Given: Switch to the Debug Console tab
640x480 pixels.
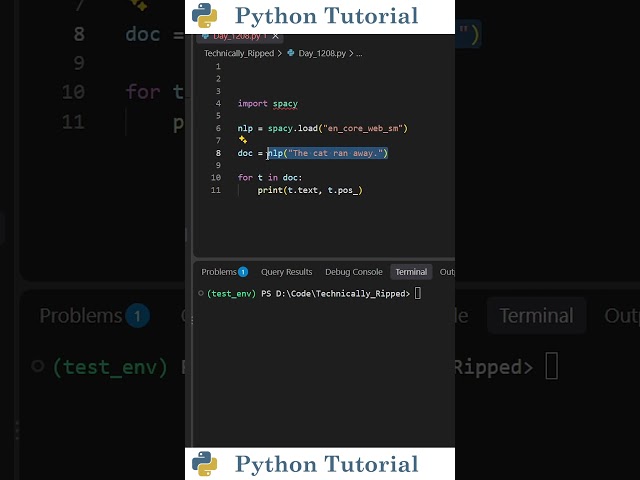Looking at the screenshot, I should click(x=354, y=272).
